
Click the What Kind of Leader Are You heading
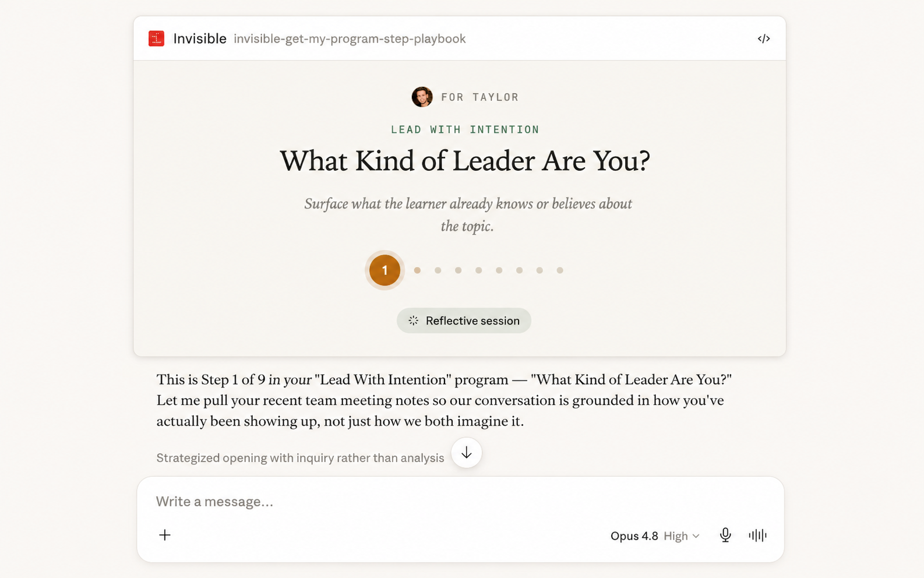465,161
